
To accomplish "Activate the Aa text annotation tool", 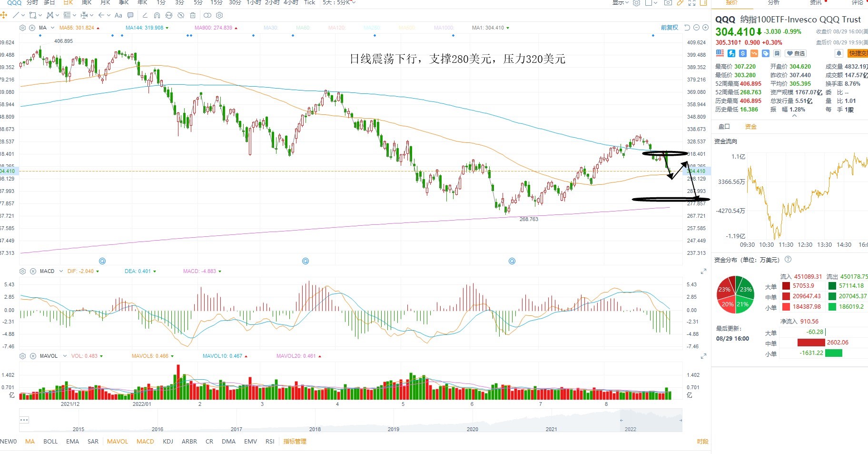I will click(x=118, y=15).
